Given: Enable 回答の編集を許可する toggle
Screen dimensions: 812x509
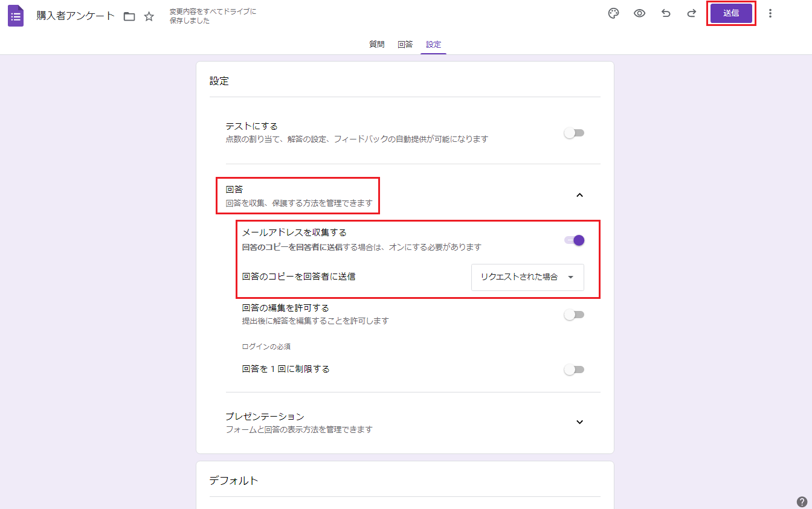Looking at the screenshot, I should click(574, 315).
